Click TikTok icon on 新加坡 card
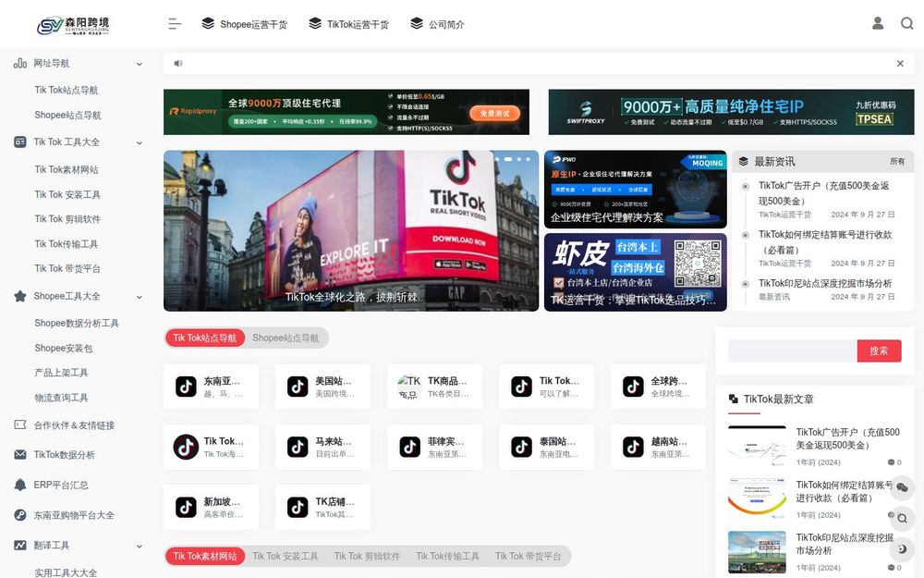The image size is (924, 578). (x=186, y=507)
